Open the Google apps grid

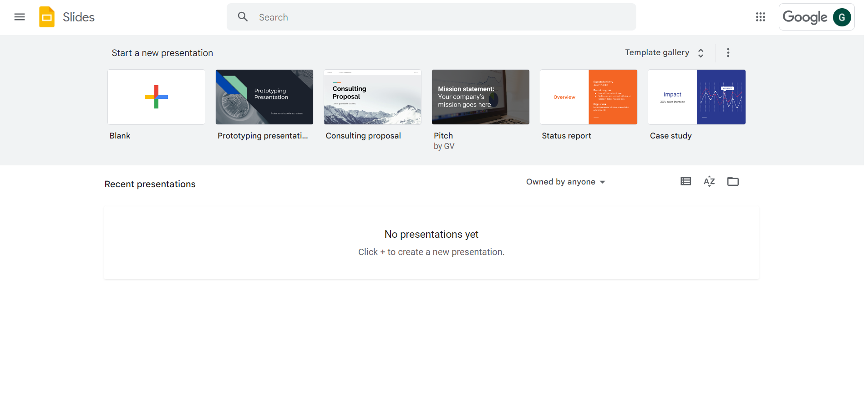pyautogui.click(x=760, y=17)
